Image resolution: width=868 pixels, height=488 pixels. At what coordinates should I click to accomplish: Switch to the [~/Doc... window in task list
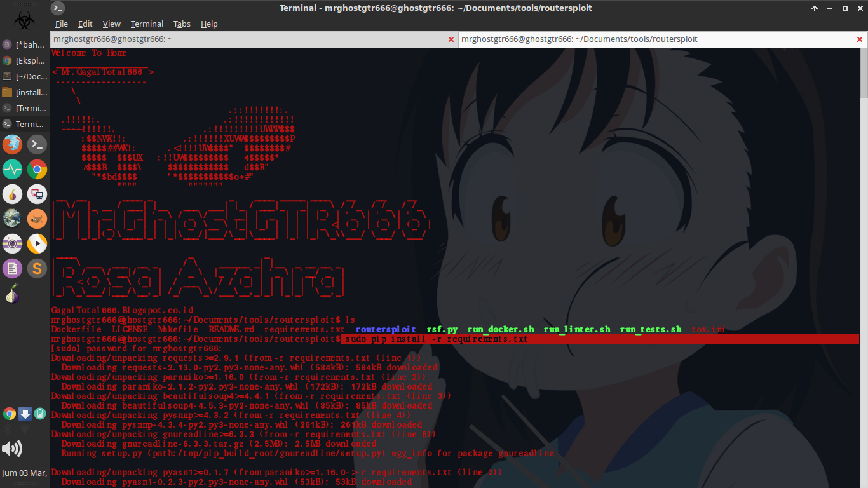click(x=25, y=76)
